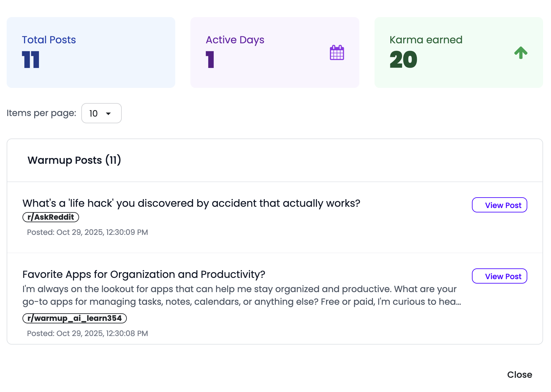Click the Active Days label
551x392 pixels.
point(235,40)
